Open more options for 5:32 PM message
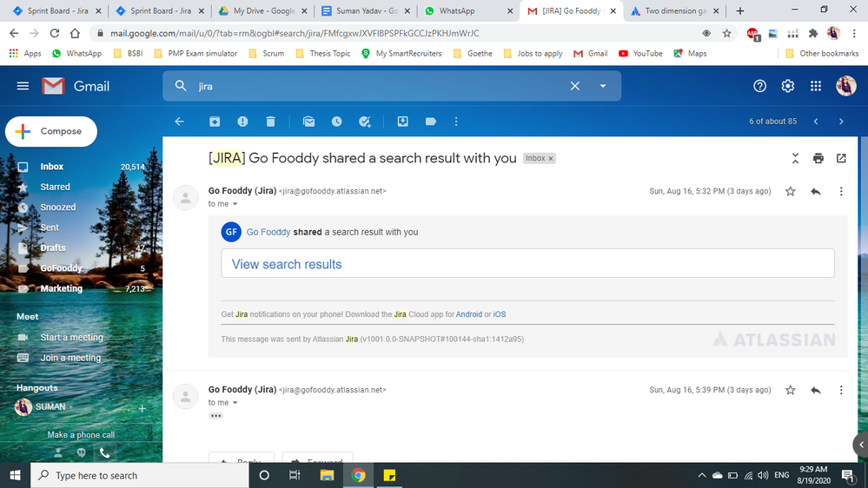868x488 pixels. [841, 191]
